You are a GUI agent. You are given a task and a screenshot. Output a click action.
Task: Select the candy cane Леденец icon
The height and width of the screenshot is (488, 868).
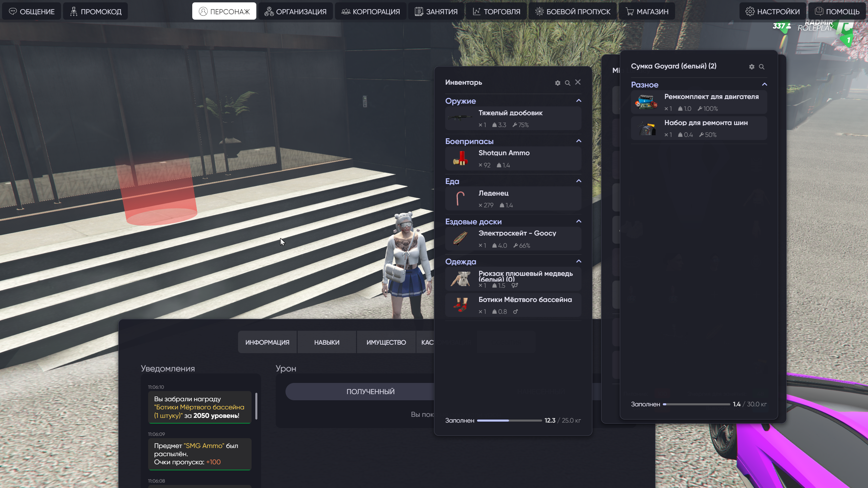tap(460, 199)
